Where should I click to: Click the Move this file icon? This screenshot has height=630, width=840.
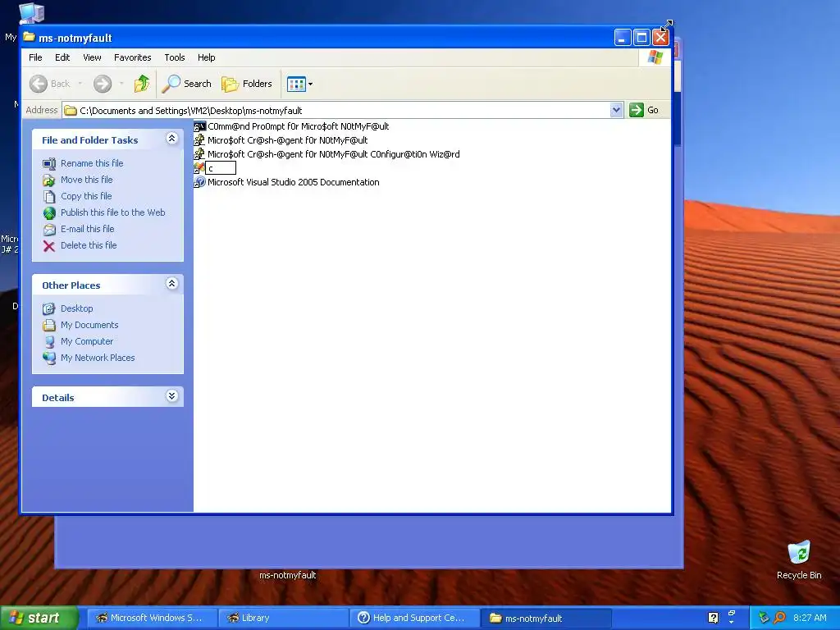coord(49,180)
